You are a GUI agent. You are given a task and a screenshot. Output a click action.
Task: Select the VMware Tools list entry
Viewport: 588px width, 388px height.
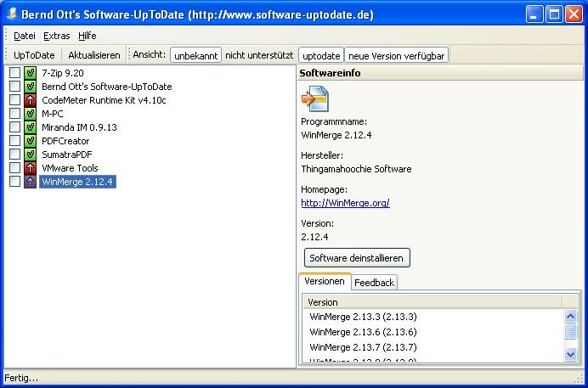pos(70,168)
